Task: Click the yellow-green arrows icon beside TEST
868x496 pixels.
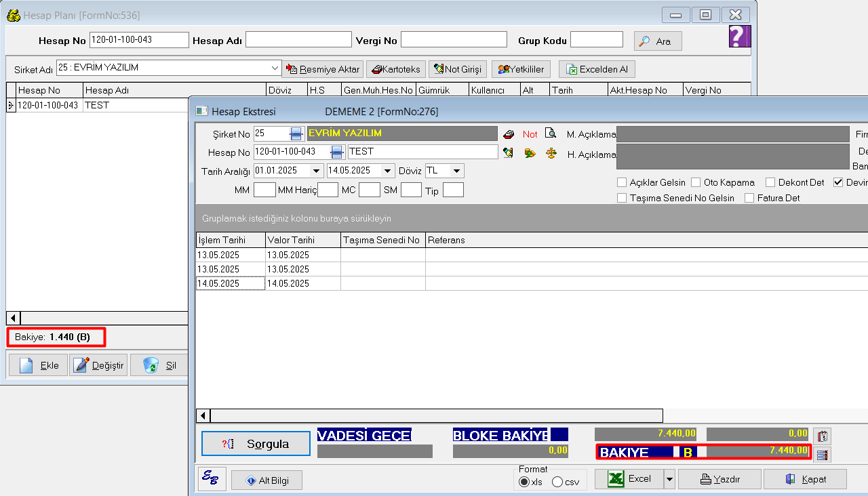Action: pyautogui.click(x=530, y=152)
